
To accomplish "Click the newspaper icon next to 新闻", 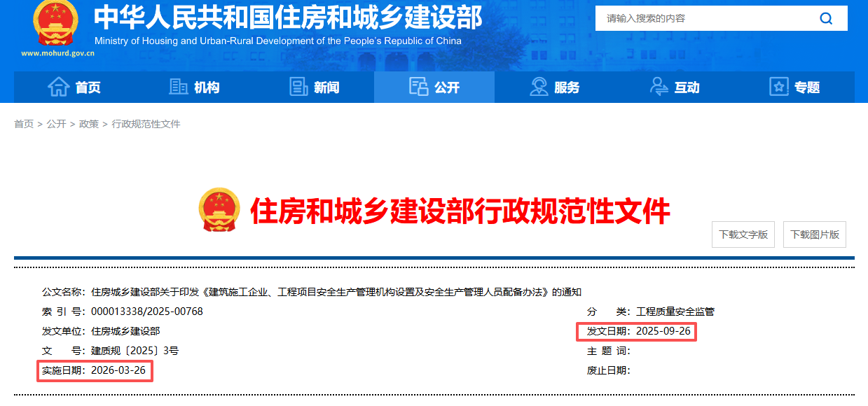I will tap(299, 86).
